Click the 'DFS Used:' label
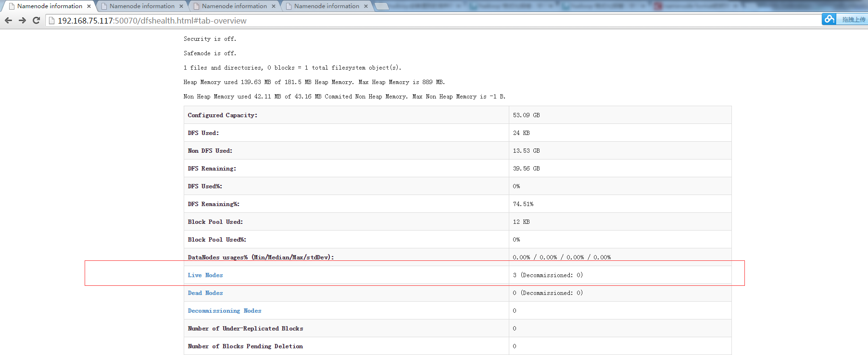This screenshot has width=868, height=355. click(x=203, y=133)
